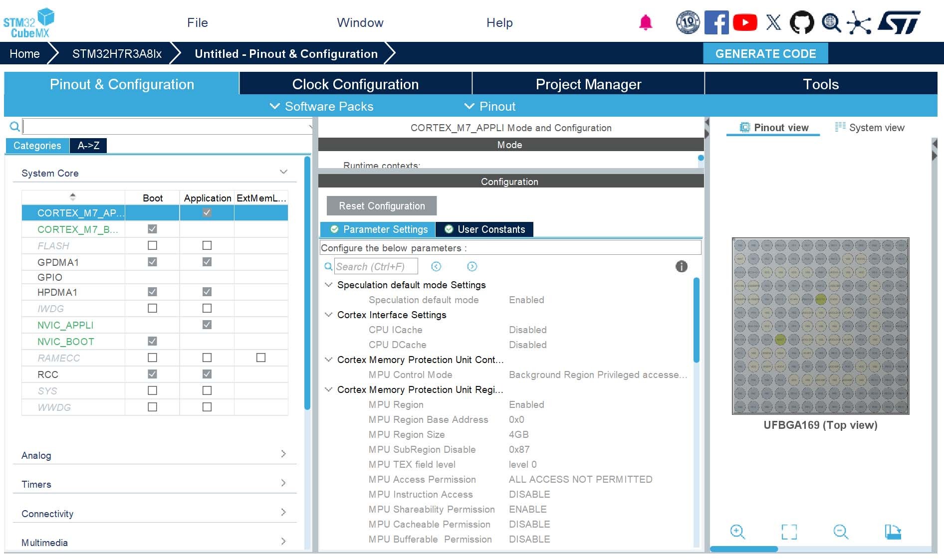Click the ST community network icon
The height and width of the screenshot is (560, 944).
[859, 22]
